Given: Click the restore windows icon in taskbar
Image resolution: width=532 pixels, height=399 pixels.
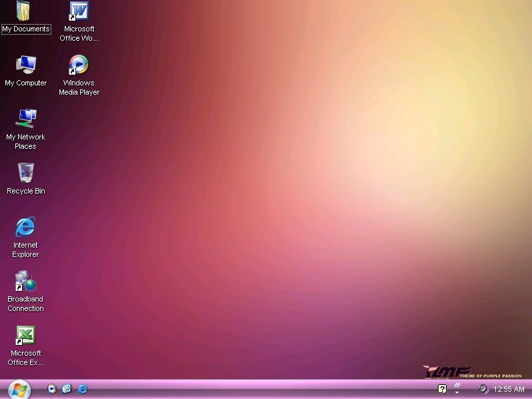Looking at the screenshot, I should 457,385.
